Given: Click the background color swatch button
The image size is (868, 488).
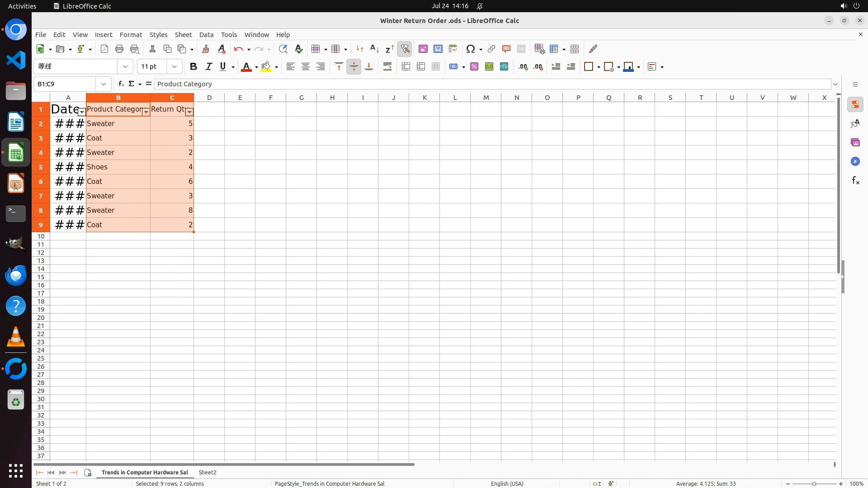Looking at the screenshot, I should tap(266, 66).
